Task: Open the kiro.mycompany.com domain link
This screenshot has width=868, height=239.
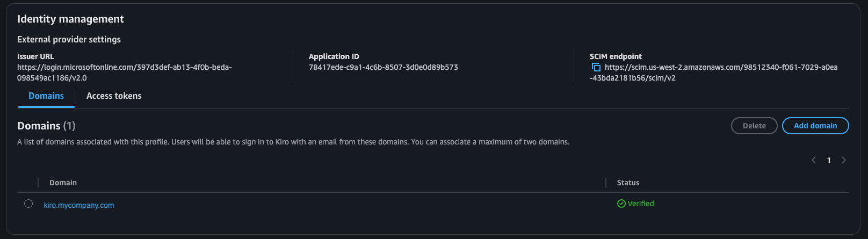Action: point(79,205)
